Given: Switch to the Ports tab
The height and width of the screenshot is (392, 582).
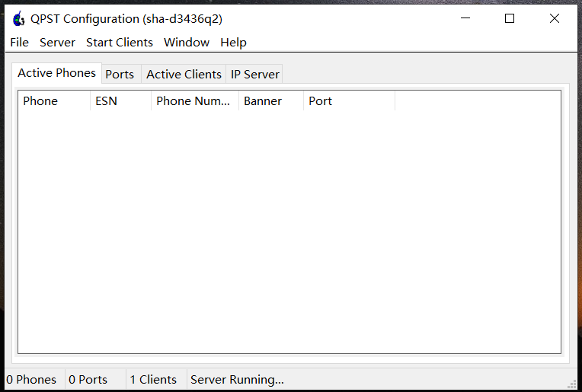Looking at the screenshot, I should (120, 74).
